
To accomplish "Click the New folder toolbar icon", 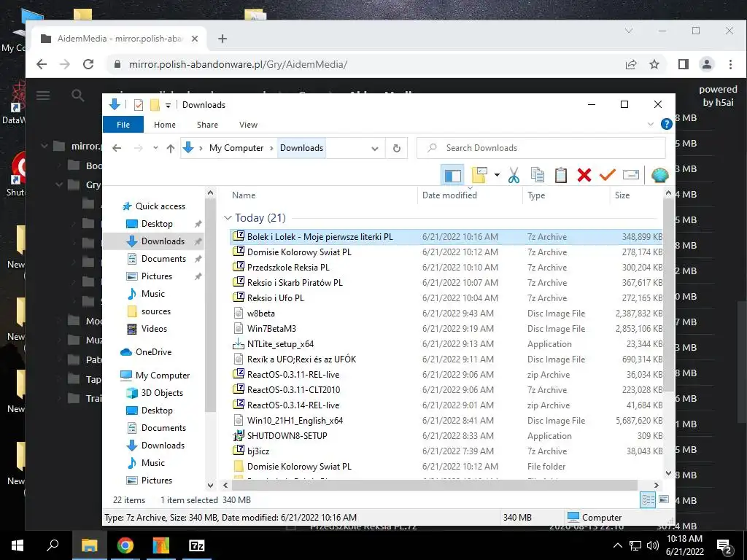I will coord(479,175).
